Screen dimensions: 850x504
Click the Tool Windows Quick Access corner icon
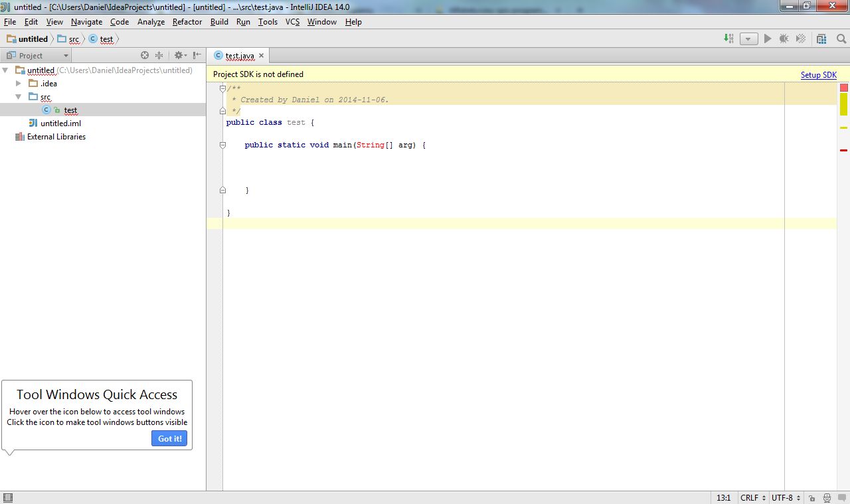(x=7, y=496)
